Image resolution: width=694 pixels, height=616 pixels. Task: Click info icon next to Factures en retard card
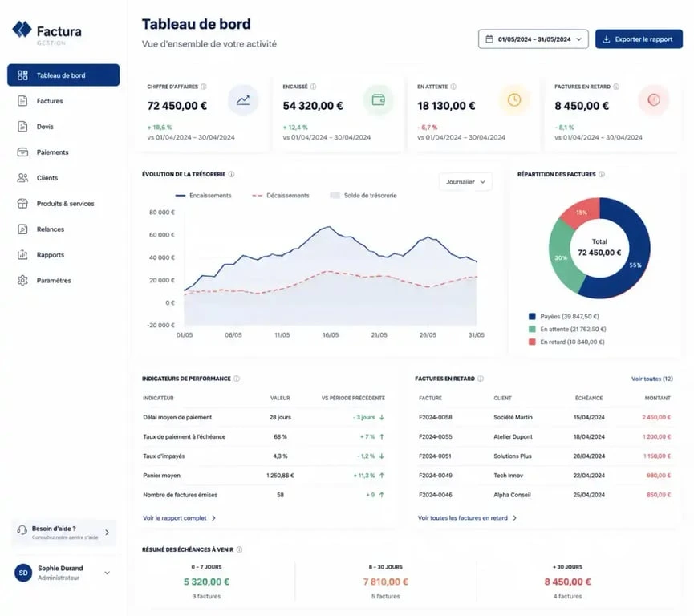tap(616, 87)
